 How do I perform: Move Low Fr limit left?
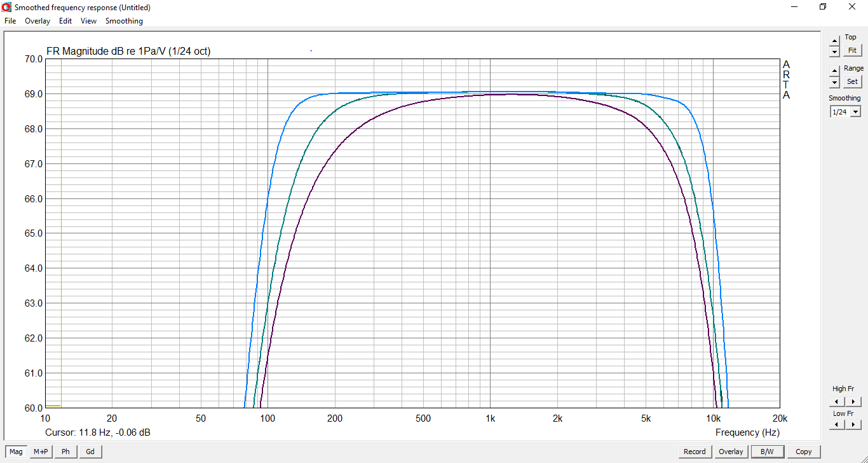(837, 424)
